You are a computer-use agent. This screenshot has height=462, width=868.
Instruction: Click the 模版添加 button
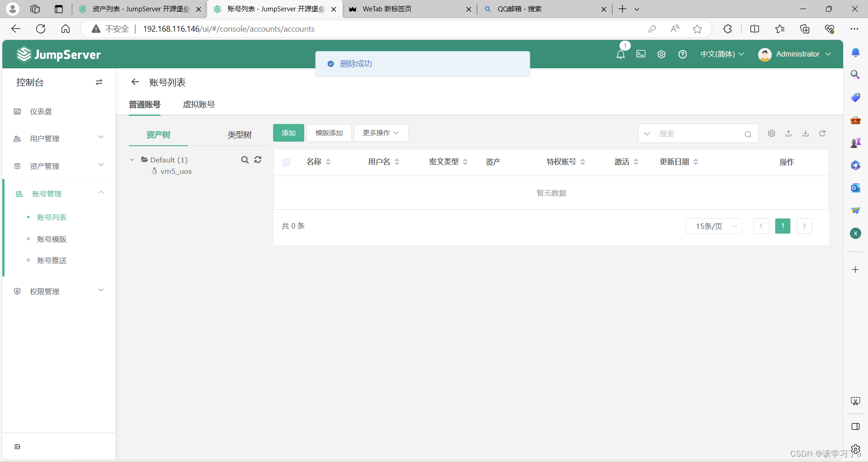[x=329, y=133]
